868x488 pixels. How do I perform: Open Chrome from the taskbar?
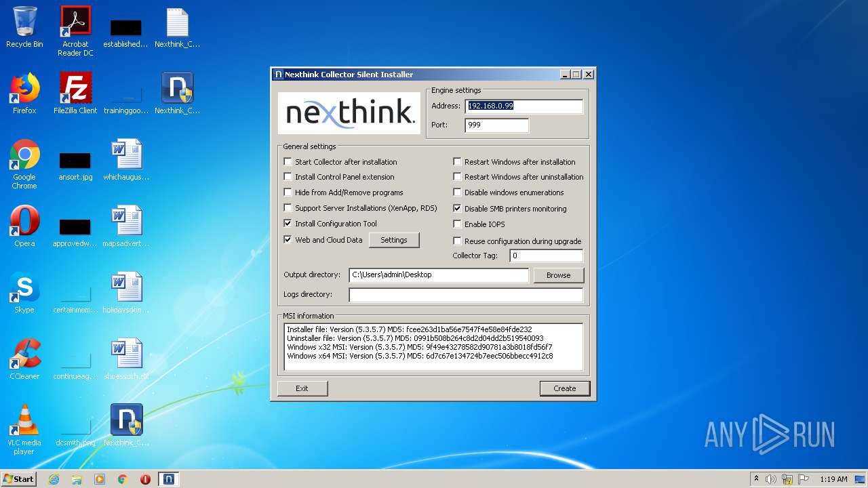point(123,479)
